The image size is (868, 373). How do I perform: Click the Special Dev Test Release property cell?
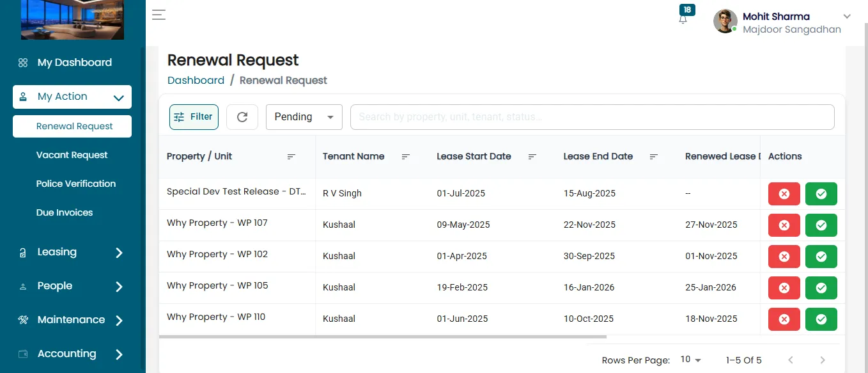pos(236,192)
